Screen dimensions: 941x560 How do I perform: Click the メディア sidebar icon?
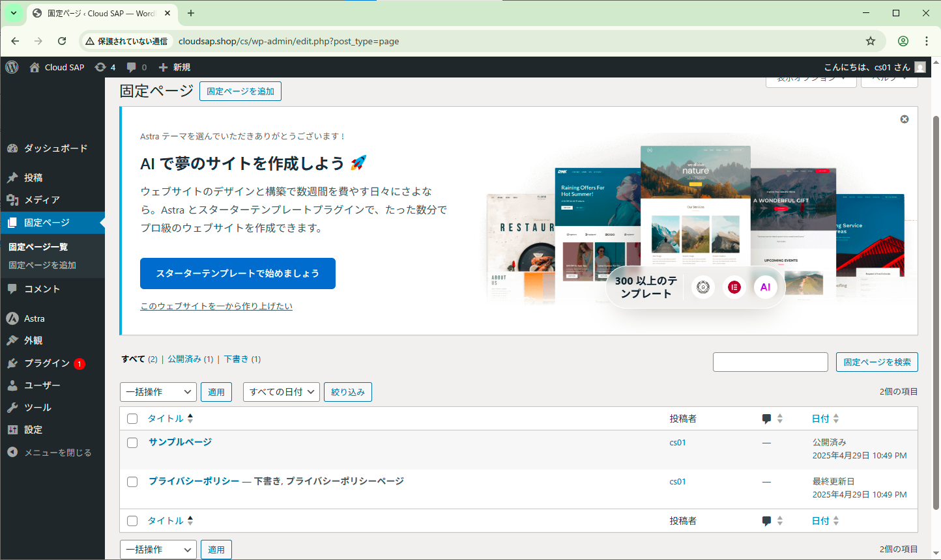tap(12, 200)
